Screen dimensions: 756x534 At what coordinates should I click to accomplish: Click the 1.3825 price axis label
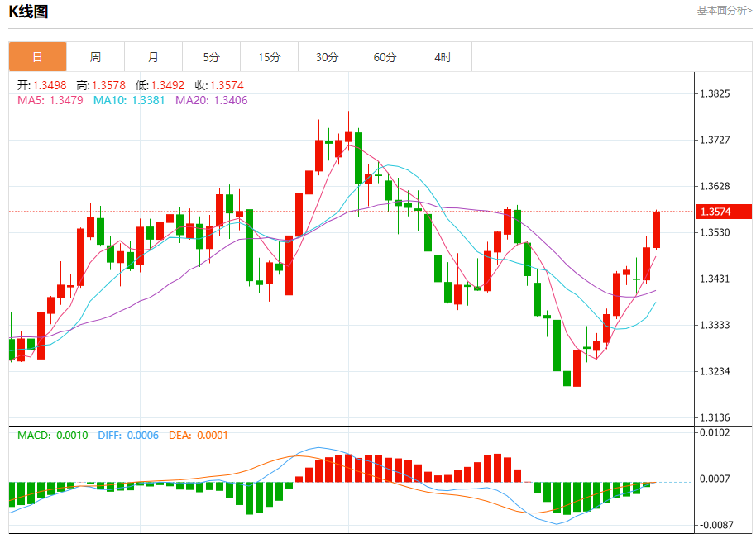coord(715,93)
